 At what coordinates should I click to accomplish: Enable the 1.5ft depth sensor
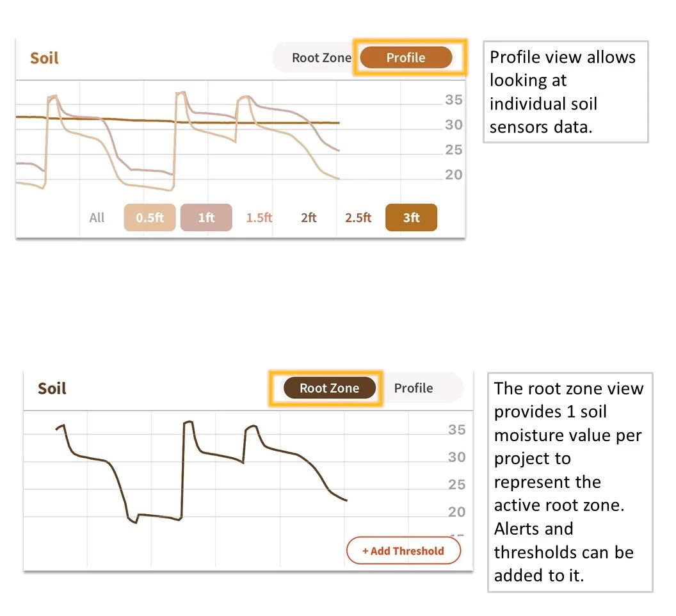click(259, 218)
